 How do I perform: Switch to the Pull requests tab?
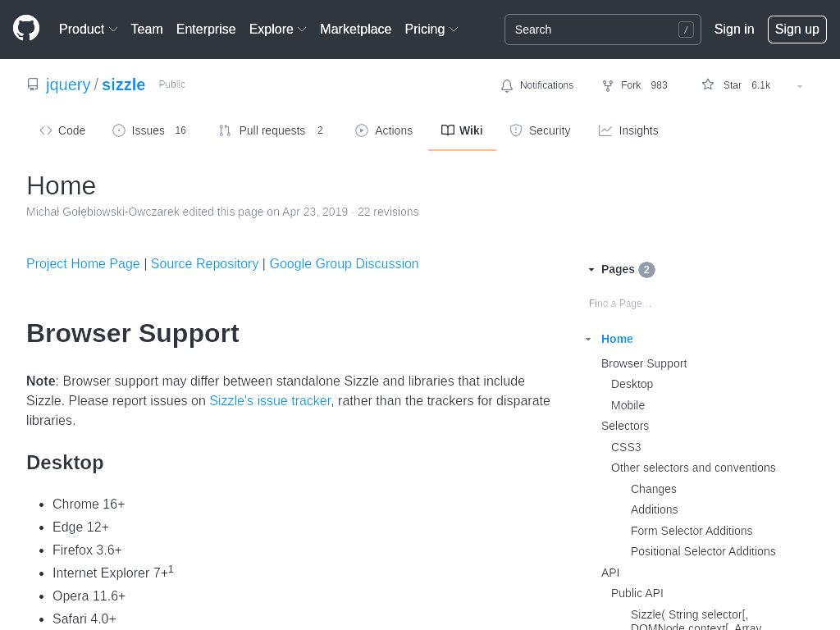(271, 130)
